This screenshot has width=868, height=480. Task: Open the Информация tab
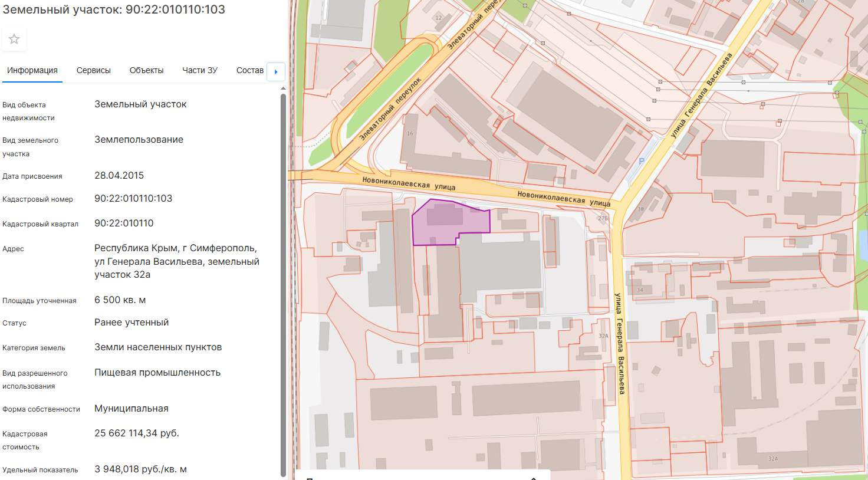pyautogui.click(x=32, y=70)
